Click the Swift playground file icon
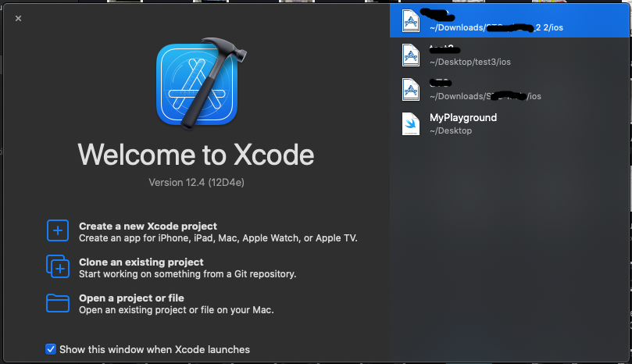The height and width of the screenshot is (364, 632). pos(411,123)
